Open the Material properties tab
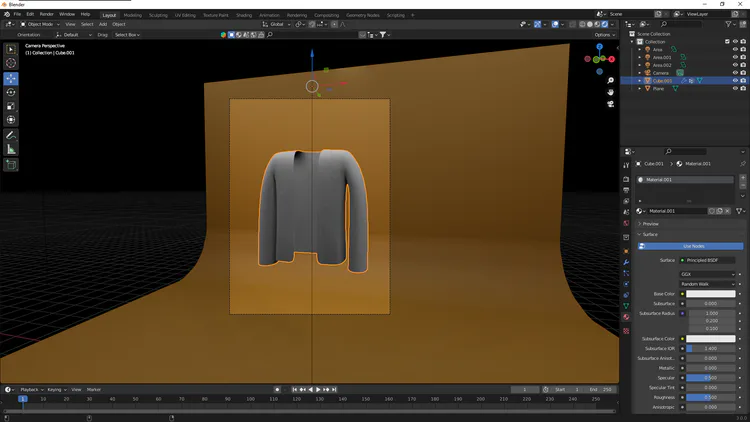 (x=626, y=317)
